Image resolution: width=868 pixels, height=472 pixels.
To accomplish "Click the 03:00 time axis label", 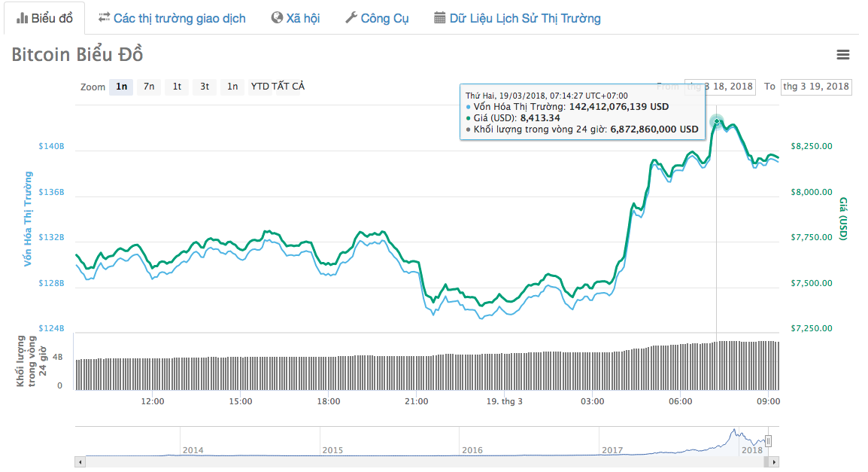I will pos(592,401).
